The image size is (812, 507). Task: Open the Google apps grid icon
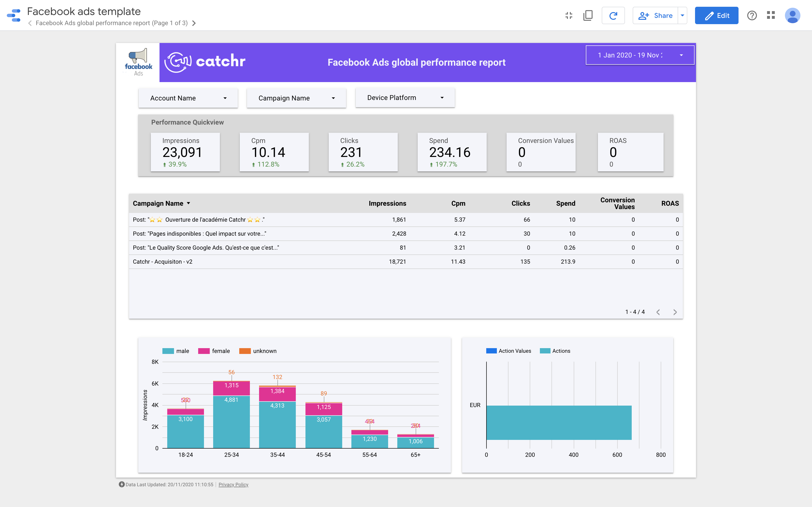pyautogui.click(x=771, y=15)
